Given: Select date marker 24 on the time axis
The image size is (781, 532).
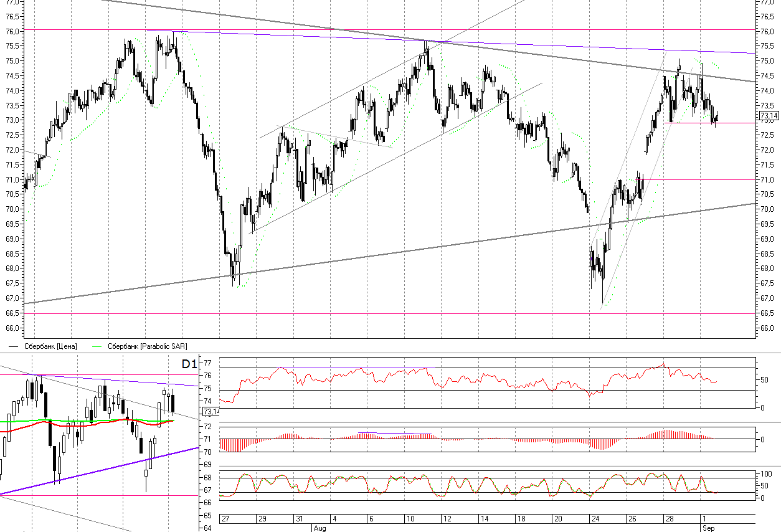Looking at the screenshot, I should tap(596, 518).
